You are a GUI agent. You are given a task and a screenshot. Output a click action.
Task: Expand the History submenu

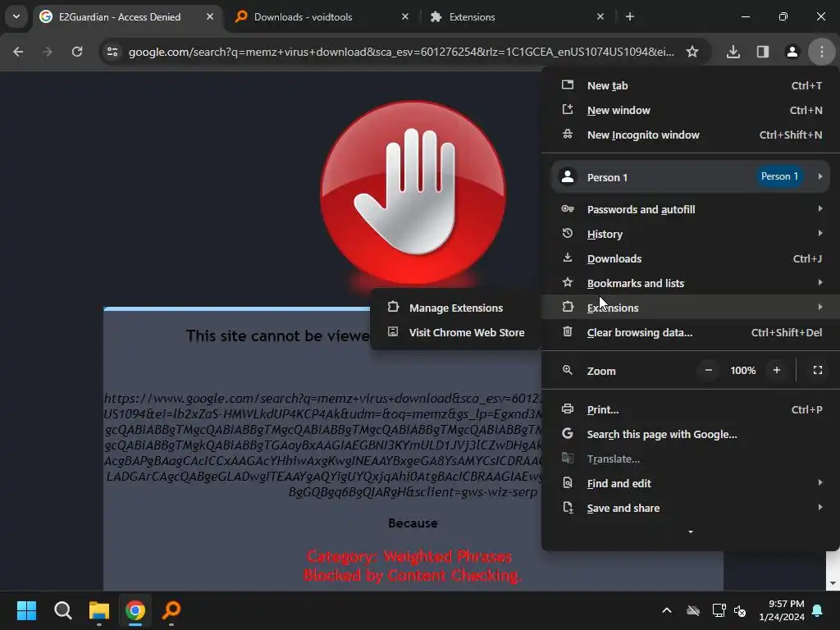pyautogui.click(x=691, y=234)
